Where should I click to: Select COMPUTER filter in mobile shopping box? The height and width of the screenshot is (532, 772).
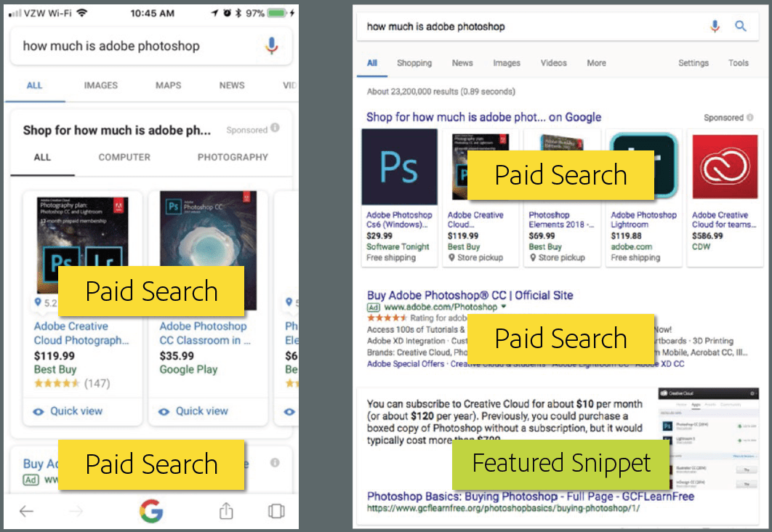click(124, 158)
